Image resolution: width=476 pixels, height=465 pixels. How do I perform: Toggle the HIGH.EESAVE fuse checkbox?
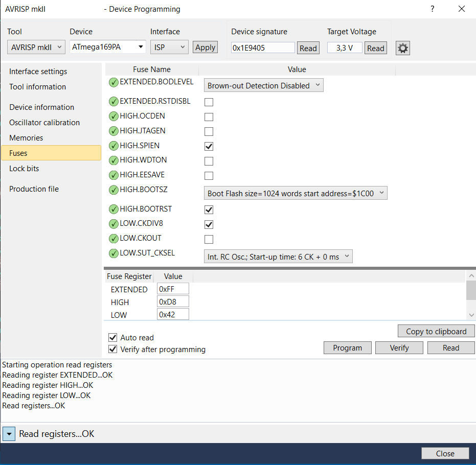209,176
